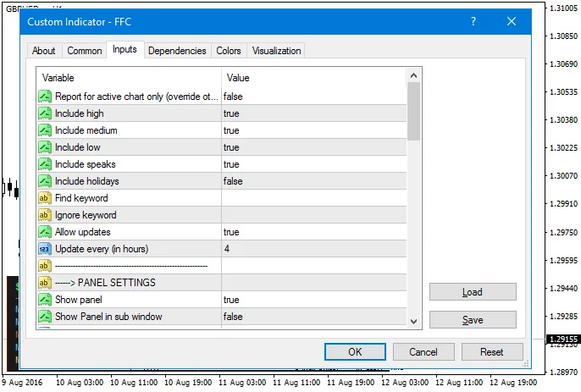Open the Visualization tab
Image resolution: width=581 pixels, height=392 pixels.
(x=276, y=51)
